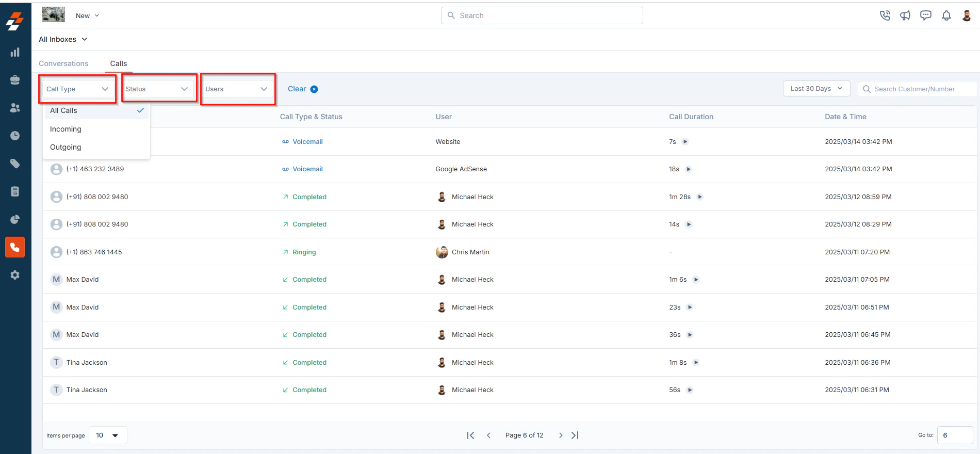
Task: Open the notifications bell icon
Action: [946, 15]
